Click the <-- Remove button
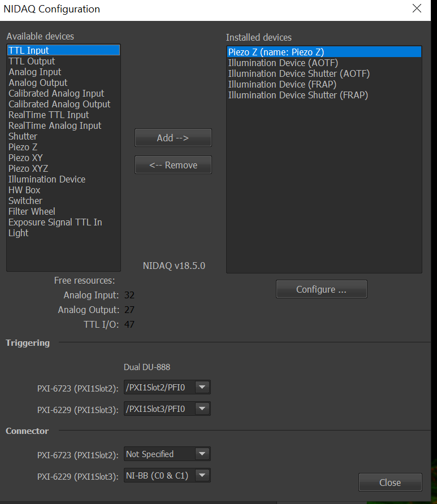 click(x=173, y=165)
